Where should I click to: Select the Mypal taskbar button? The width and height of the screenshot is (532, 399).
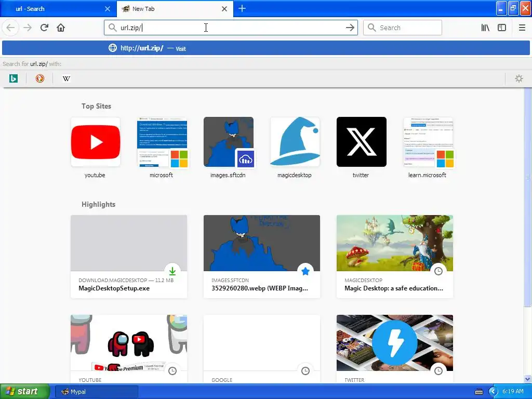pyautogui.click(x=96, y=392)
